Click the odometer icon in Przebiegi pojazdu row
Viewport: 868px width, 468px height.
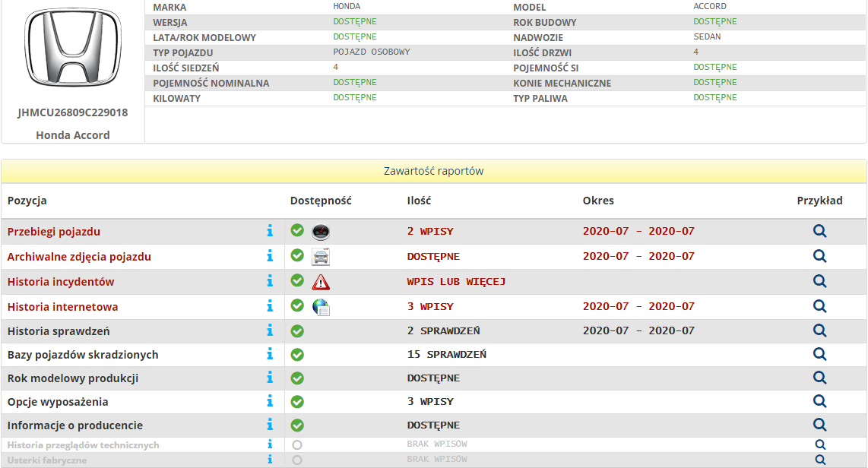pos(321,232)
